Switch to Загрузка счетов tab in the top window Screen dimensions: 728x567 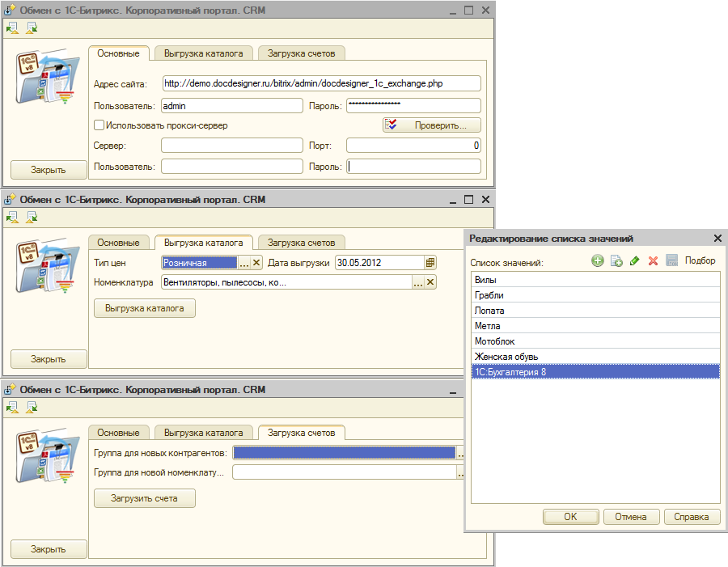pyautogui.click(x=302, y=53)
